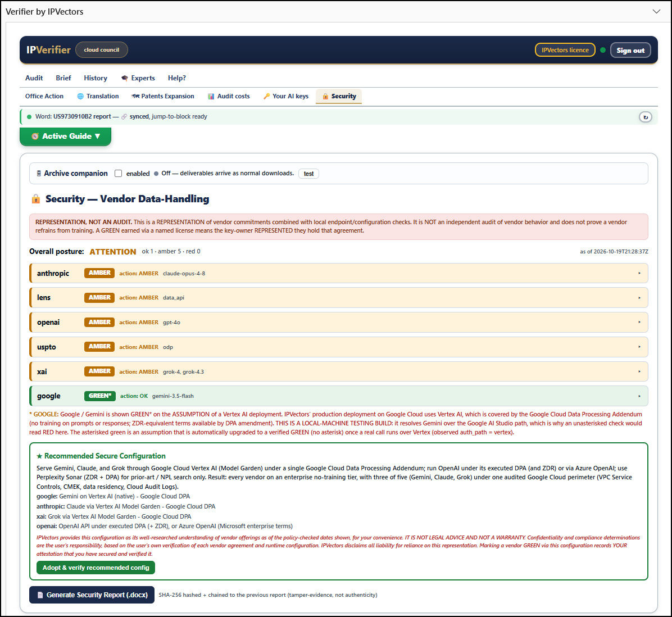Click the large lock icon by the Security heading
The image size is (672, 617).
pyautogui.click(x=36, y=199)
